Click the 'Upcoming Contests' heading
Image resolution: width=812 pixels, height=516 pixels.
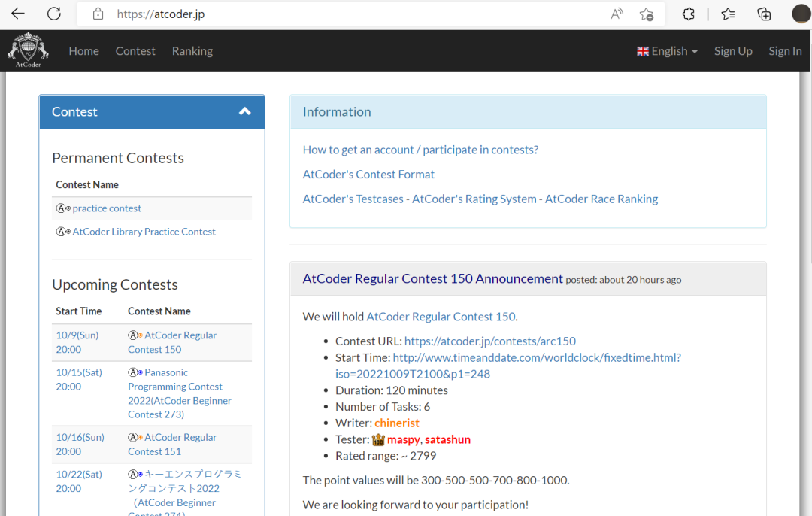point(115,284)
